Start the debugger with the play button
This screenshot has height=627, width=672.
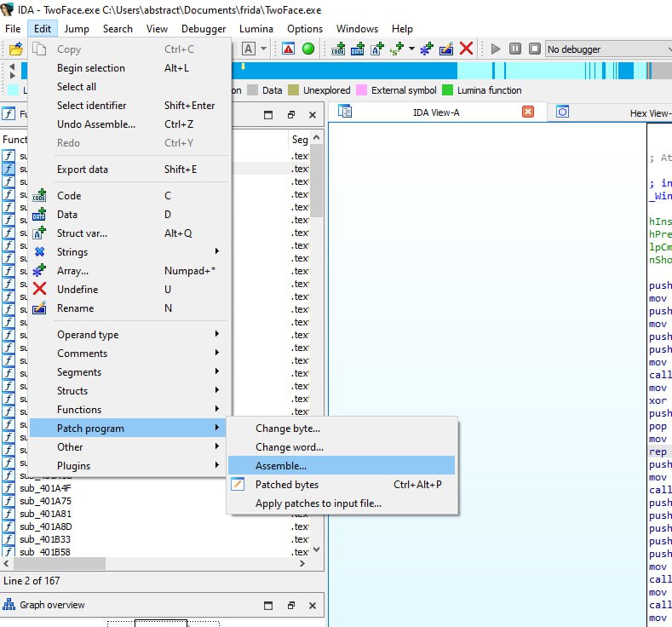tap(496, 49)
